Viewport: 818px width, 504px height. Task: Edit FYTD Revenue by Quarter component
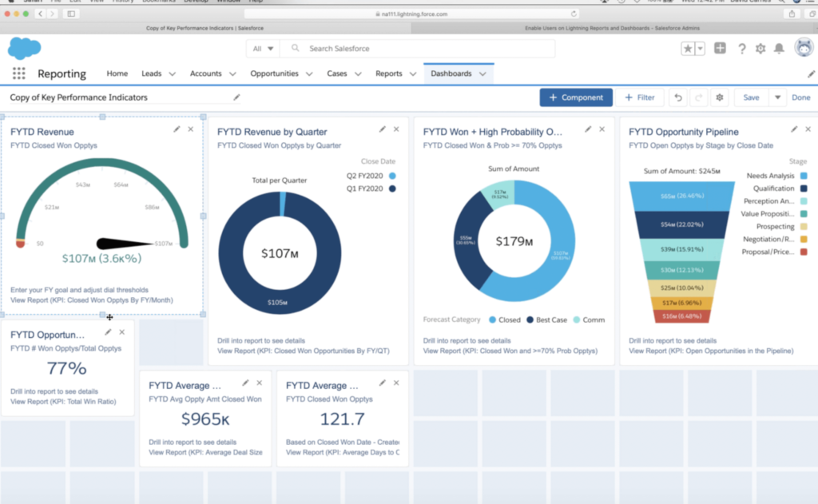point(383,129)
